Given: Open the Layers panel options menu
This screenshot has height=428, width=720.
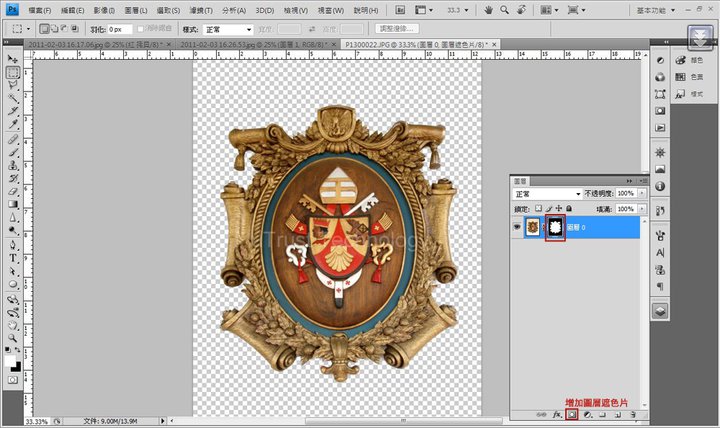Looking at the screenshot, I should [643, 181].
